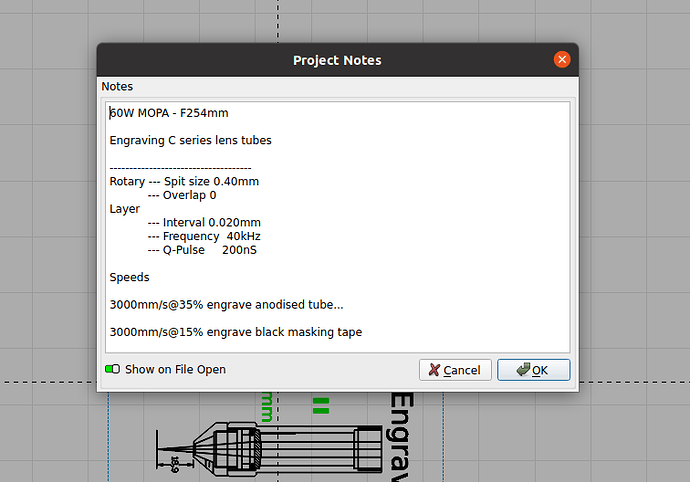Click the dashed separator line in notes
Image resolution: width=690 pixels, height=482 pixels.
coord(180,168)
